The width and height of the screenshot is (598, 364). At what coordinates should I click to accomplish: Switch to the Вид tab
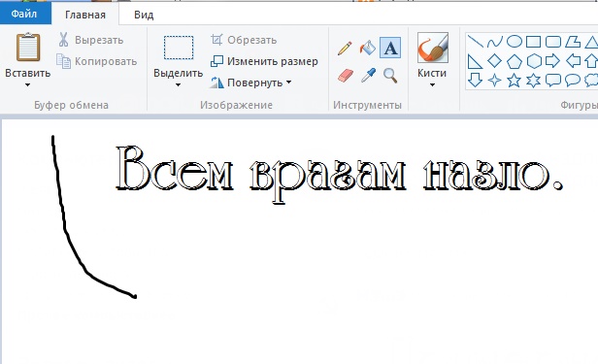click(x=144, y=15)
